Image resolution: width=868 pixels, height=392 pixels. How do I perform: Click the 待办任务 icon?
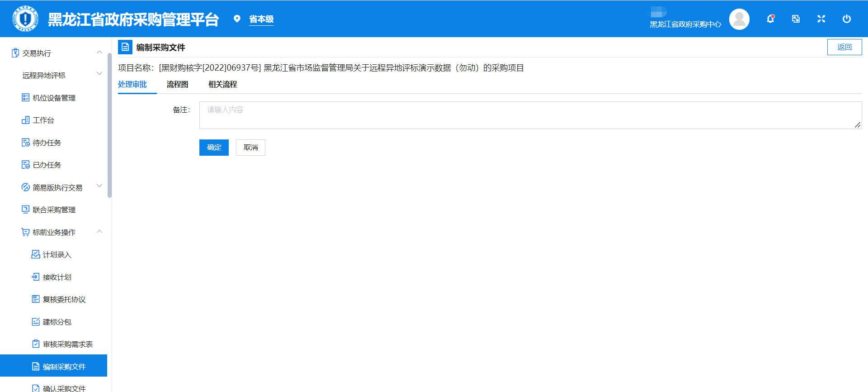(26, 142)
